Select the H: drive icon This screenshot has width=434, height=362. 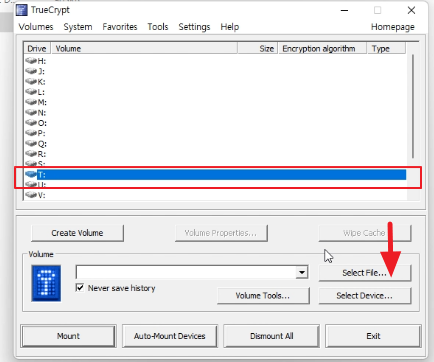[31, 61]
